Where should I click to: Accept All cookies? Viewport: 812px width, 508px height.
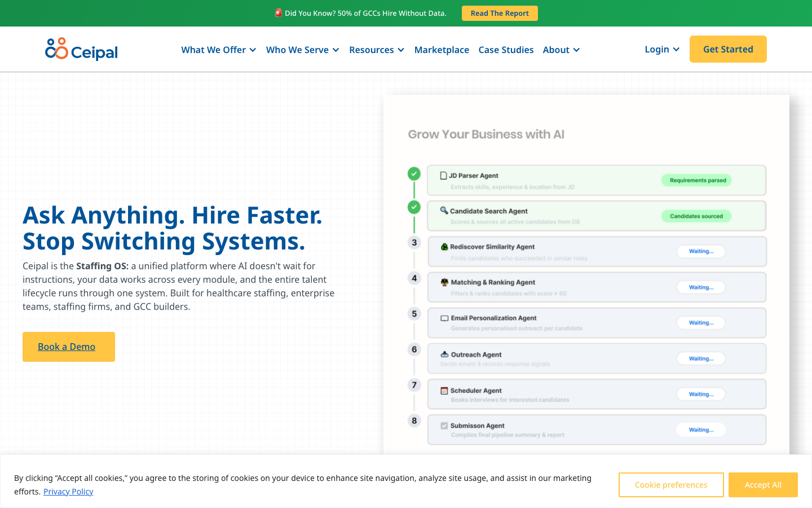(763, 485)
